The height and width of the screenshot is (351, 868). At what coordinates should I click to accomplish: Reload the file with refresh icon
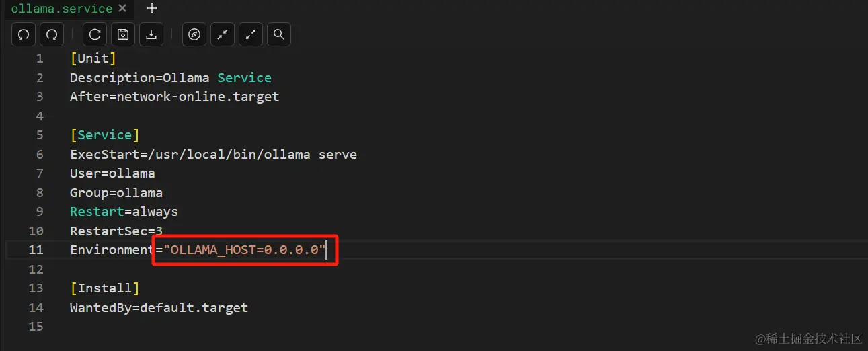pyautogui.click(x=95, y=34)
